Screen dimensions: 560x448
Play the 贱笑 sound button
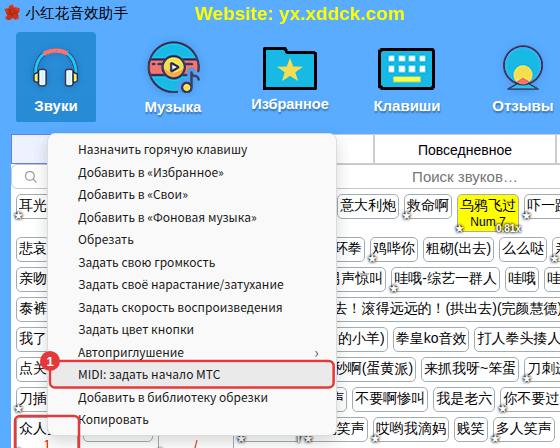tap(471, 429)
